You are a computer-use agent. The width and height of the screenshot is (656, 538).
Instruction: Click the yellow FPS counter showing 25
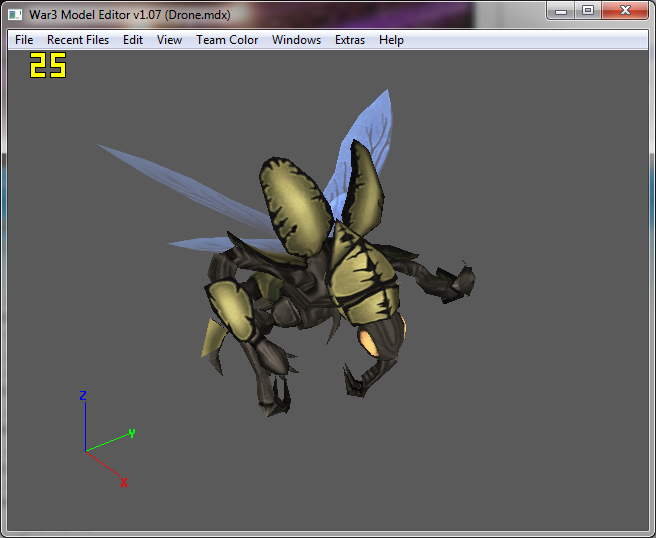click(48, 65)
